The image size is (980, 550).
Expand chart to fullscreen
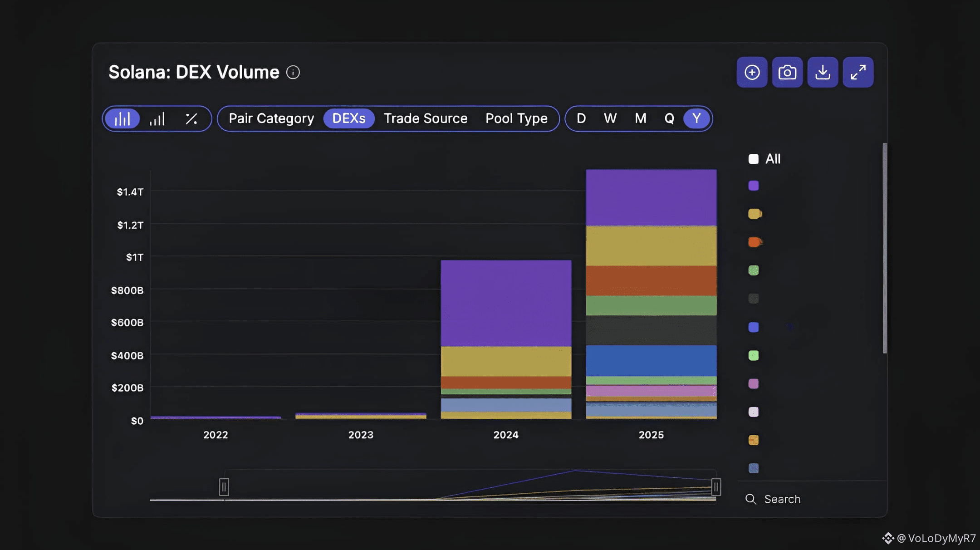pyautogui.click(x=858, y=72)
